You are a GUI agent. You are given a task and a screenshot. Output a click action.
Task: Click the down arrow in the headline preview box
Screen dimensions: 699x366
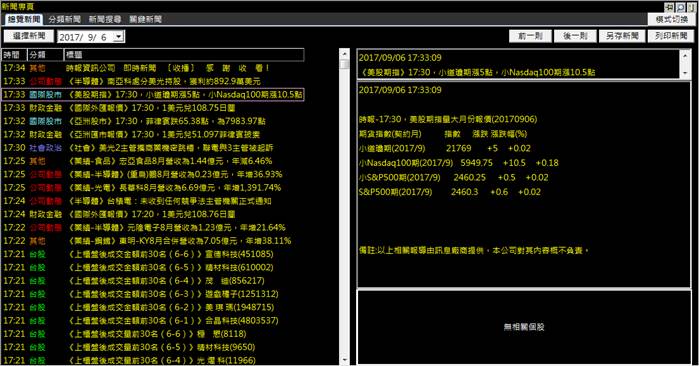click(x=686, y=73)
